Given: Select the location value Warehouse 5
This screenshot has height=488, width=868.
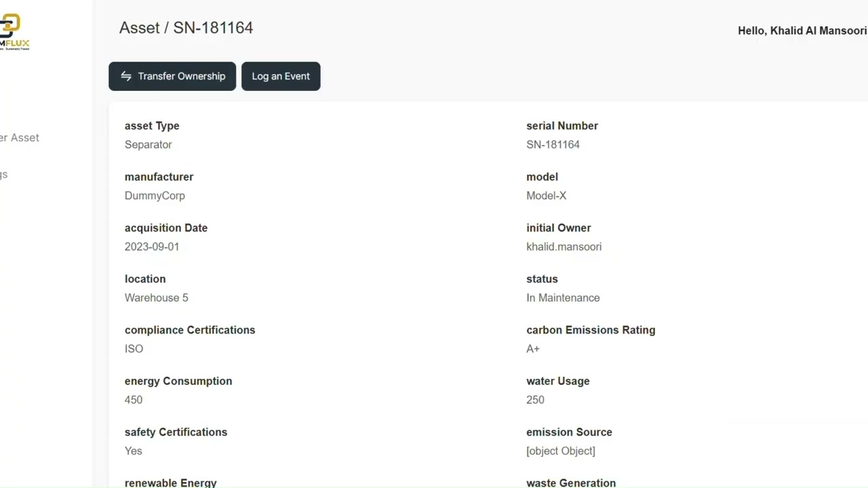Looking at the screenshot, I should click(157, 298).
